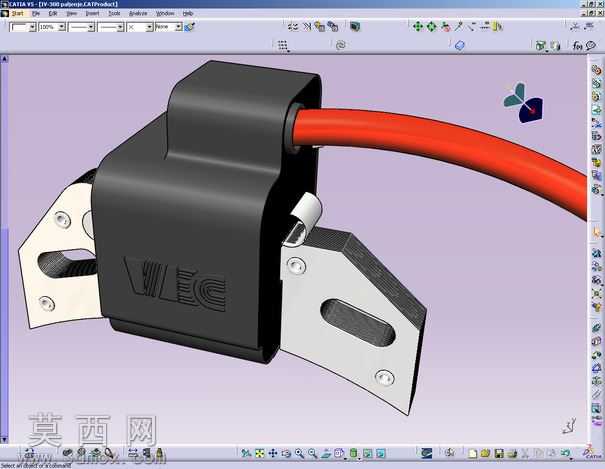Screen dimensions: 605x469
Task: Click the second gear icon in the right toolbar
Action: 596,83
